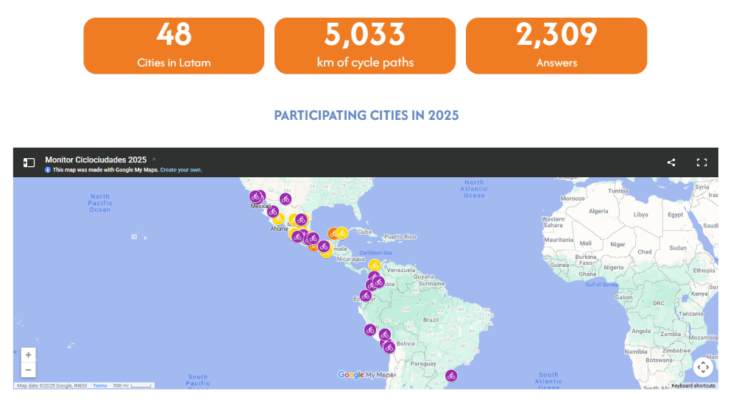
Task: Click the star beside Monitor Ciclociudades 2025
Action: point(154,159)
